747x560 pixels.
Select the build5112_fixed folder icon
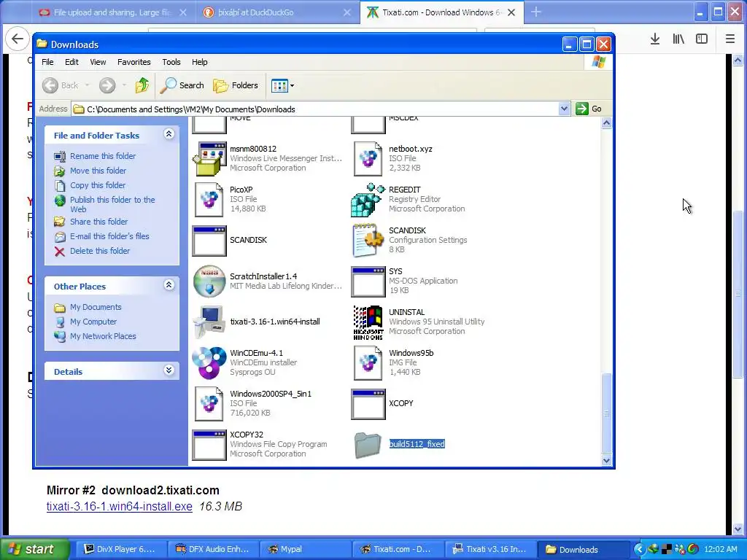(368, 445)
